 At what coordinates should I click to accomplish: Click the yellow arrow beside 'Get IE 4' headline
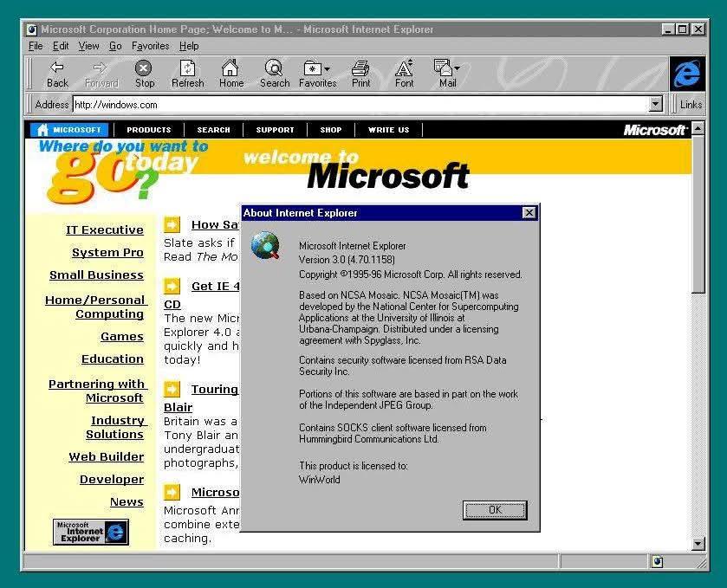click(172, 287)
